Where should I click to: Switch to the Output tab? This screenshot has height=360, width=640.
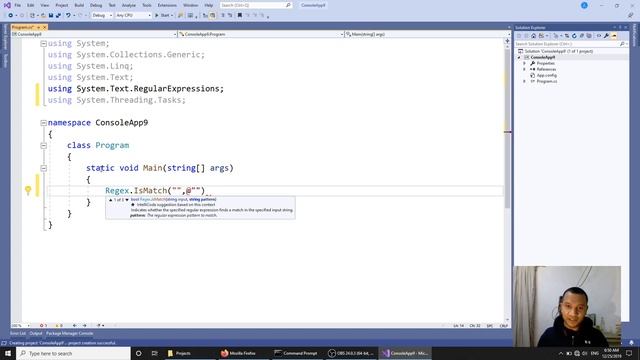click(36, 333)
